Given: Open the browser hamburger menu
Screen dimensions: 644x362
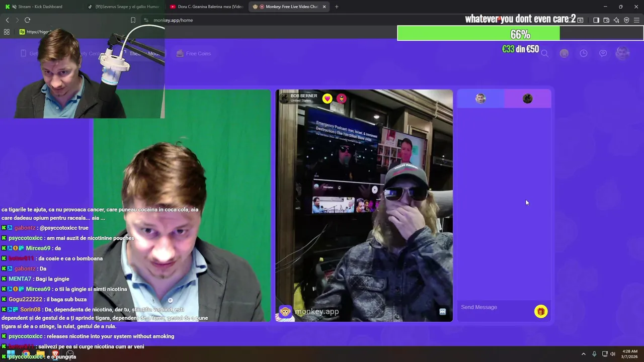Looking at the screenshot, I should click(x=636, y=20).
